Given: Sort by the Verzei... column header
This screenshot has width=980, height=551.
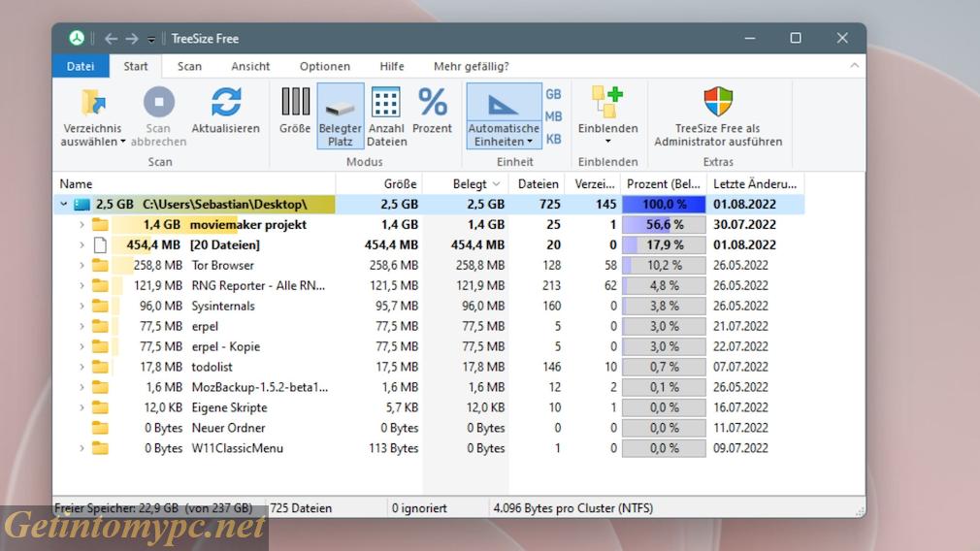Looking at the screenshot, I should pyautogui.click(x=594, y=183).
